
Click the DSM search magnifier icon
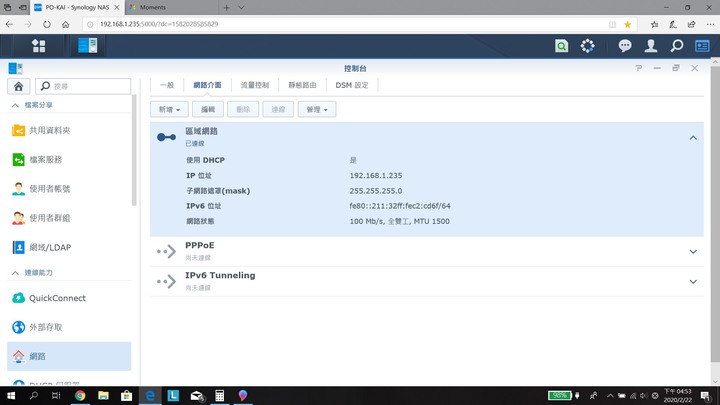(677, 46)
